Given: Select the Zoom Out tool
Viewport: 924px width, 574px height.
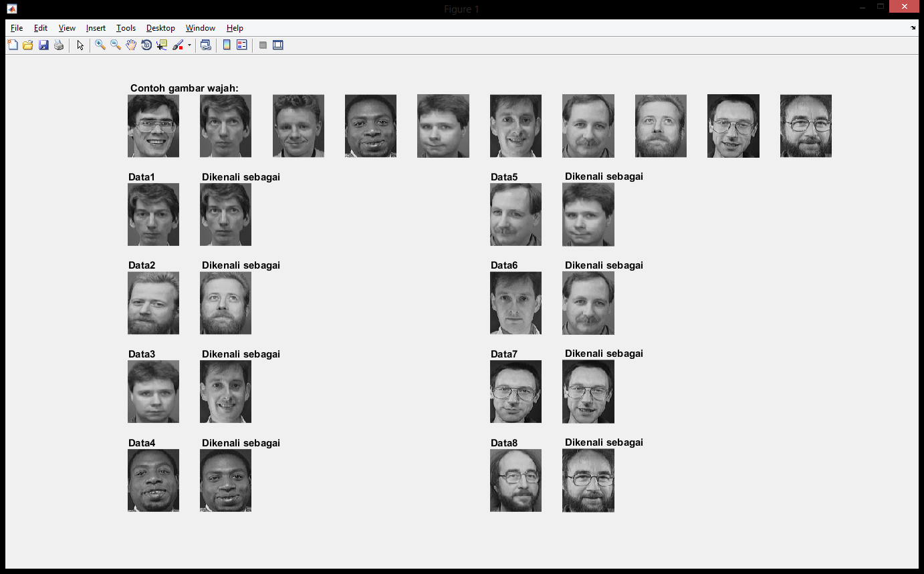Looking at the screenshot, I should [x=116, y=45].
